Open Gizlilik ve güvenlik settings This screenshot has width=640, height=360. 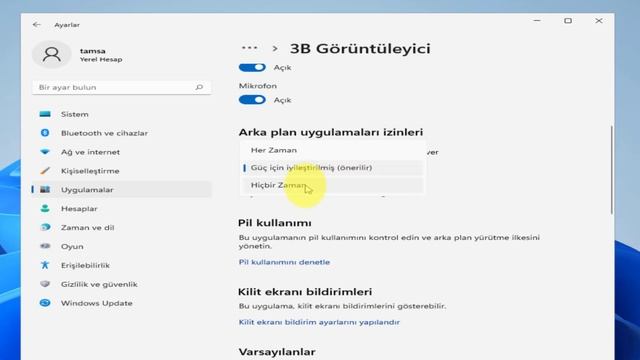coord(122,284)
